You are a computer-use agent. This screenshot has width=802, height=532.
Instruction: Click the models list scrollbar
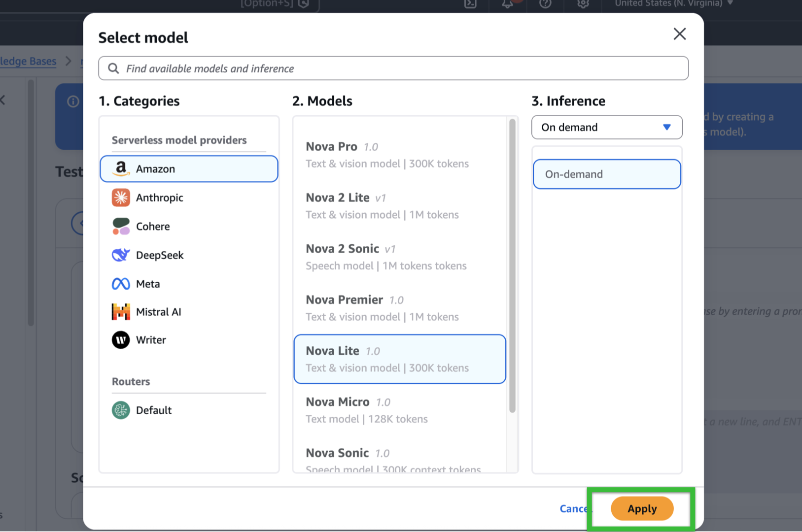tap(513, 266)
